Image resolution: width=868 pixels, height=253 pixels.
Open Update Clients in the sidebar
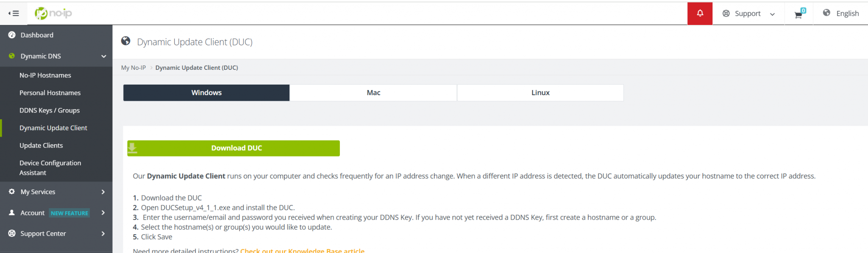pyautogui.click(x=41, y=145)
